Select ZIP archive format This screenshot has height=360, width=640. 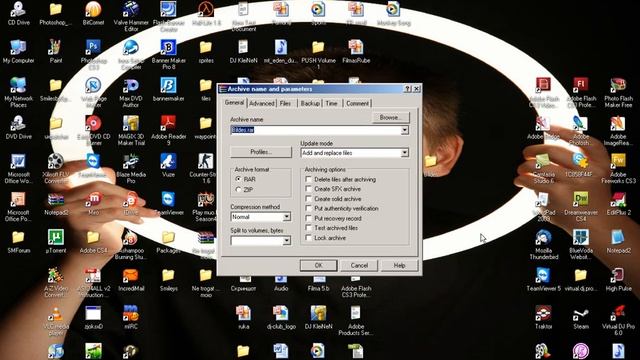(x=238, y=190)
